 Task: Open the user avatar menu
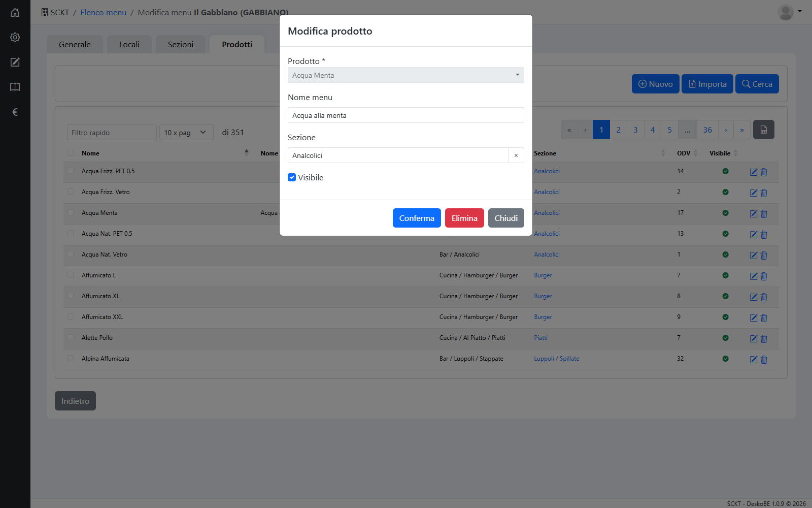790,12
